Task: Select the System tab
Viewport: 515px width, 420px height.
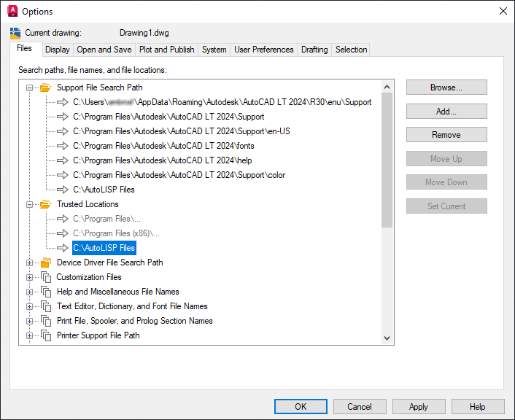Action: [x=214, y=50]
